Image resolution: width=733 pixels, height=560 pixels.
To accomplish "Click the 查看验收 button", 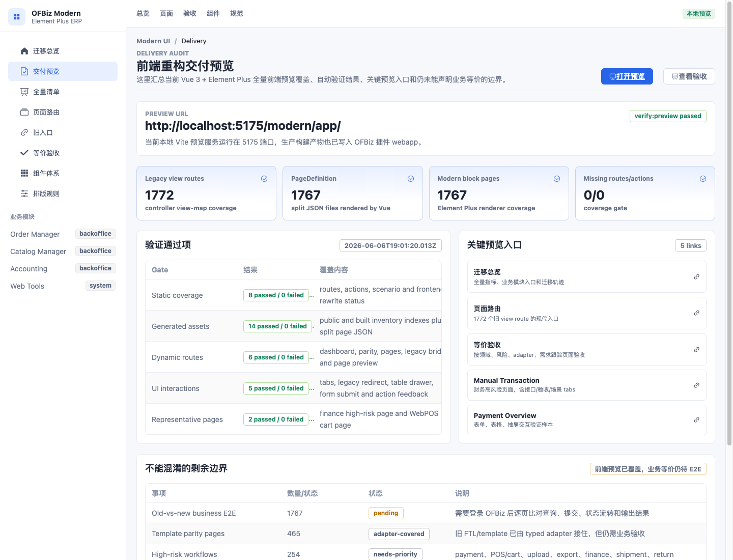I will tap(689, 76).
